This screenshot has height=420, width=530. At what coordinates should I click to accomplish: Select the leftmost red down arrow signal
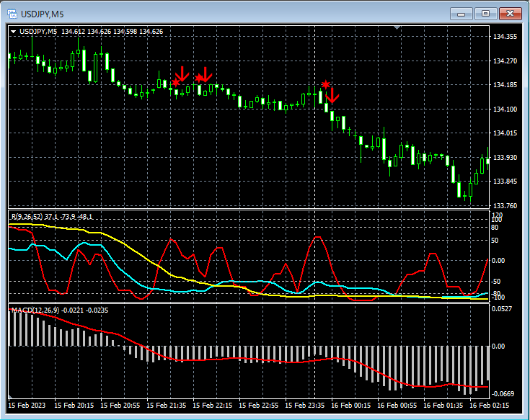tap(182, 73)
